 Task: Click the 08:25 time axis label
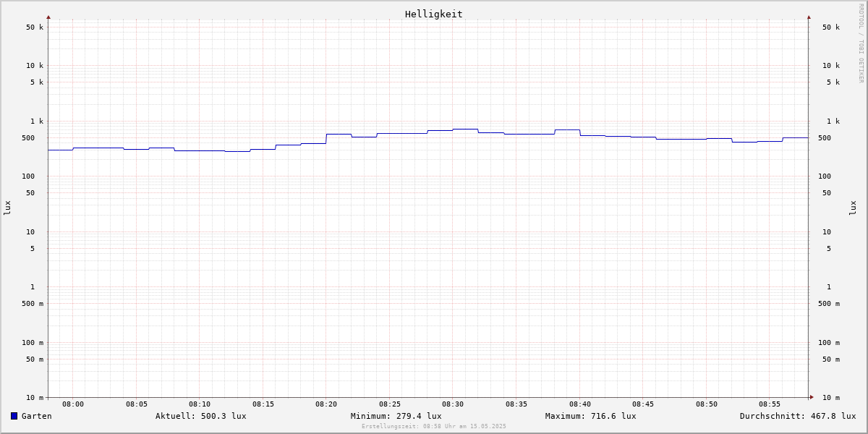[390, 404]
